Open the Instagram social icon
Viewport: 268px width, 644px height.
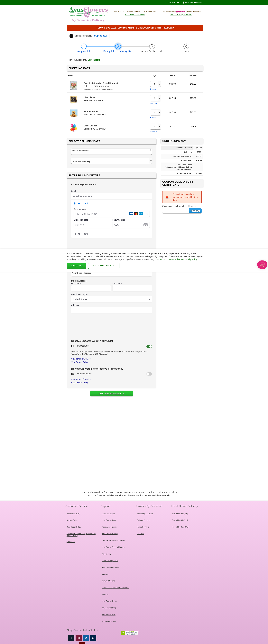click(x=79, y=638)
